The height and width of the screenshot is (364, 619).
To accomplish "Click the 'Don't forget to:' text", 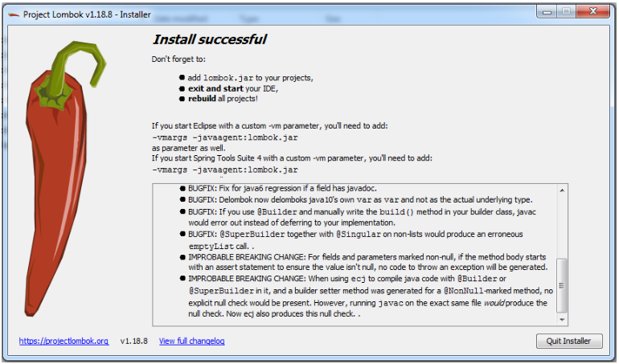I will [x=178, y=59].
